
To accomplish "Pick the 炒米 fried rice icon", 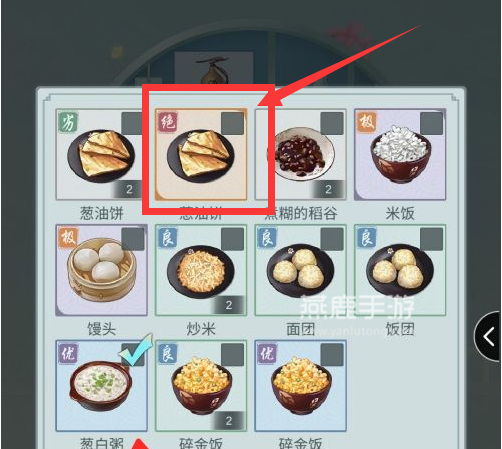I will click(x=201, y=270).
